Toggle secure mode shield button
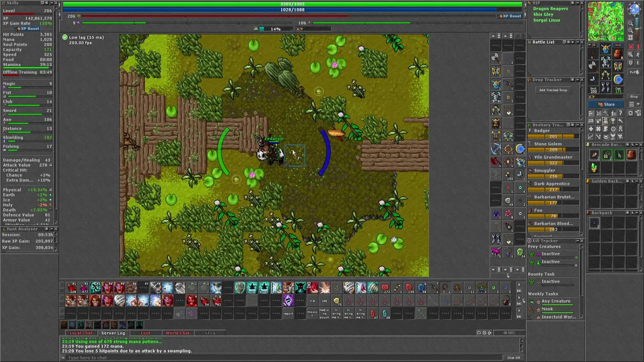The width and height of the screenshot is (644, 362). point(630,62)
